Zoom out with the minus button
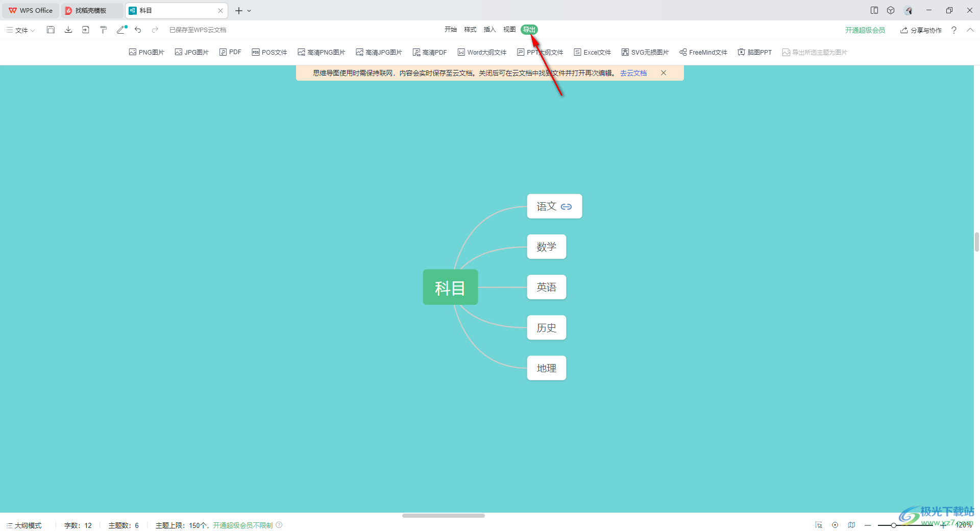The image size is (980, 531). [x=868, y=525]
